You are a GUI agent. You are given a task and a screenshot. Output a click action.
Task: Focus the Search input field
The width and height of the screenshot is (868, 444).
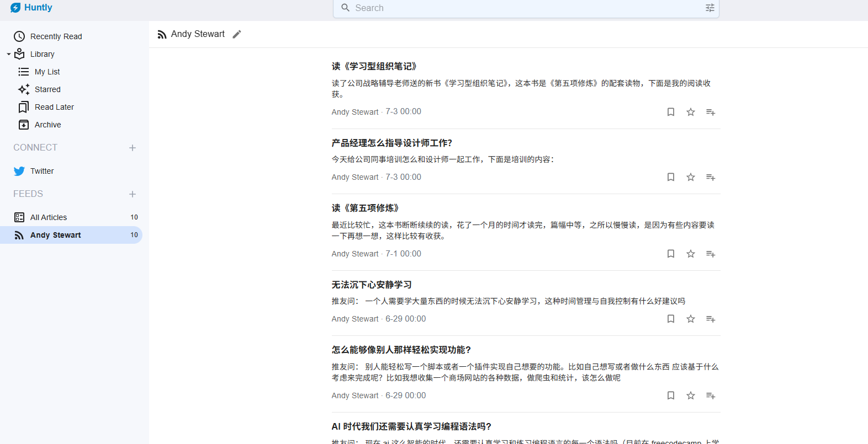pos(526,8)
